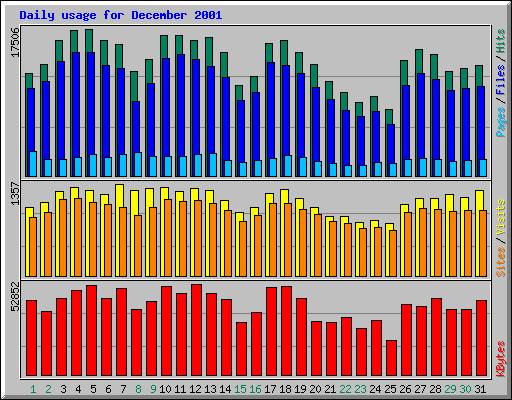Click the 'Visits' legend label
The width and height of the screenshot is (512, 400).
(501, 217)
